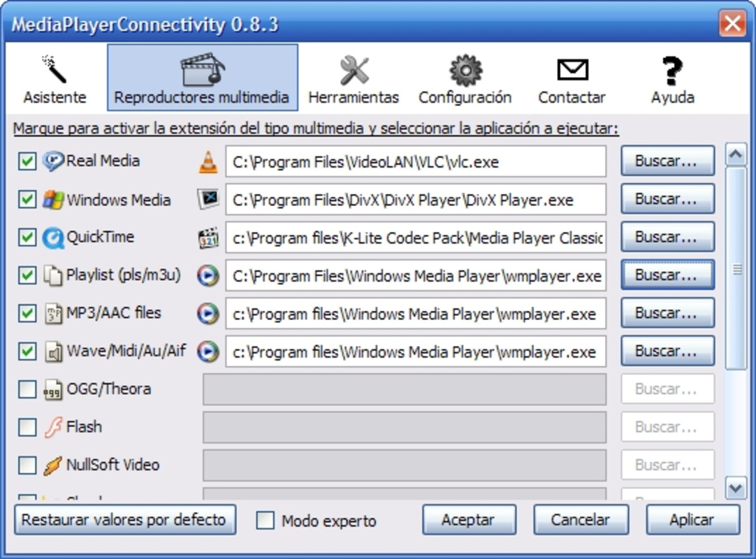Enable the OGG/Theora checkbox

point(27,389)
